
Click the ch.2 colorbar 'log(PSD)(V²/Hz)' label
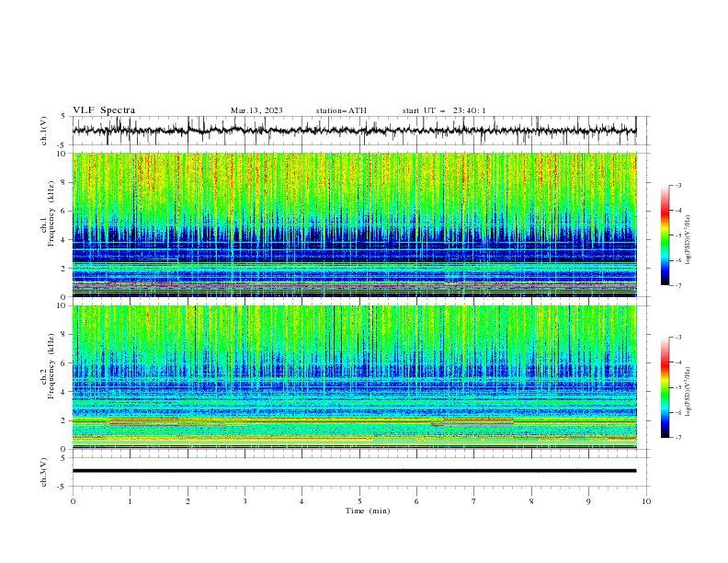click(688, 391)
